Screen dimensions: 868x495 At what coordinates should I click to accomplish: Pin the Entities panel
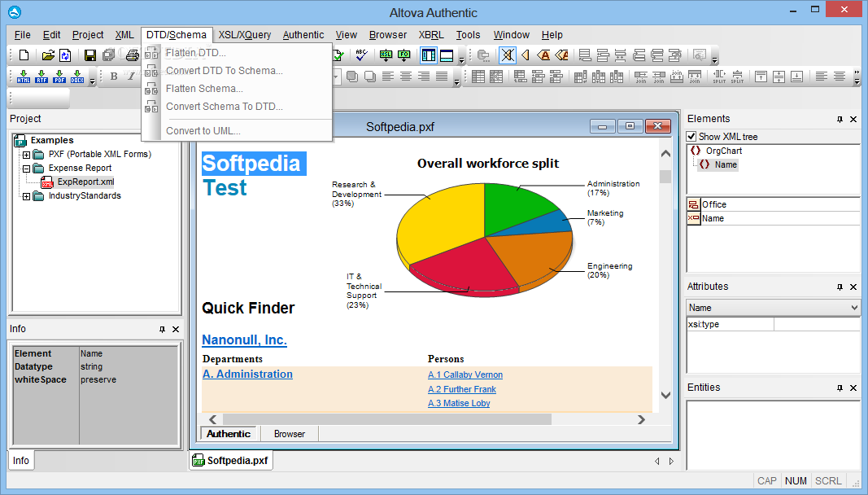pyautogui.click(x=840, y=388)
